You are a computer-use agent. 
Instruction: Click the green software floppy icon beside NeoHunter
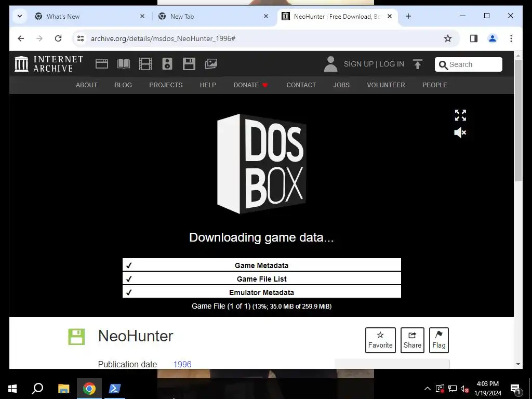(x=76, y=337)
